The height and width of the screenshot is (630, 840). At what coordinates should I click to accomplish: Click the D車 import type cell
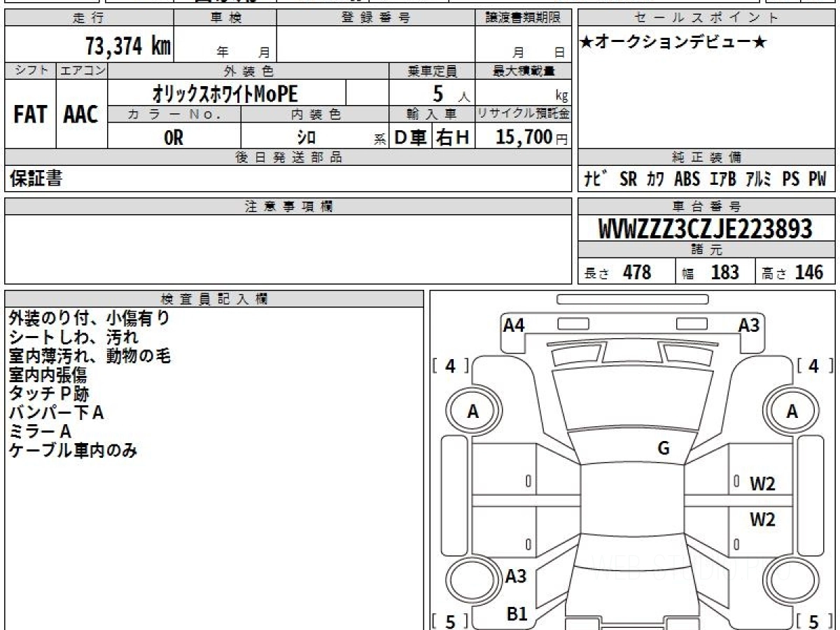410,138
